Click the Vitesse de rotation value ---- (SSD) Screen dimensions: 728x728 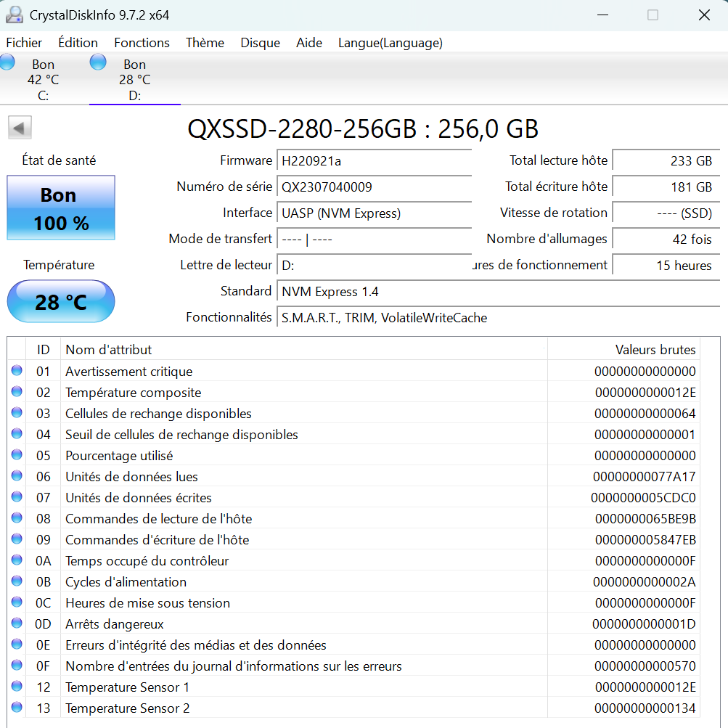(666, 213)
